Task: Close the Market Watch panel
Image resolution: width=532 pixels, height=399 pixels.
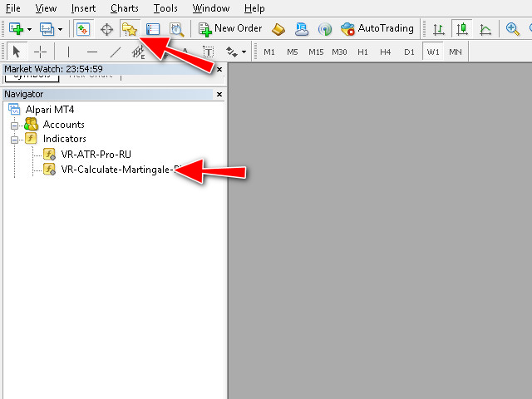Action: (219, 69)
